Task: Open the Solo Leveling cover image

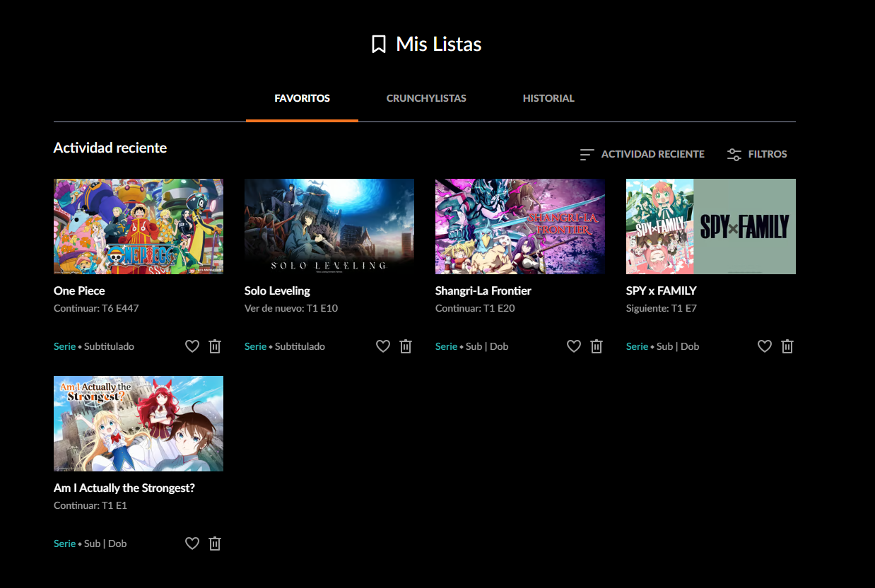Action: click(x=329, y=226)
